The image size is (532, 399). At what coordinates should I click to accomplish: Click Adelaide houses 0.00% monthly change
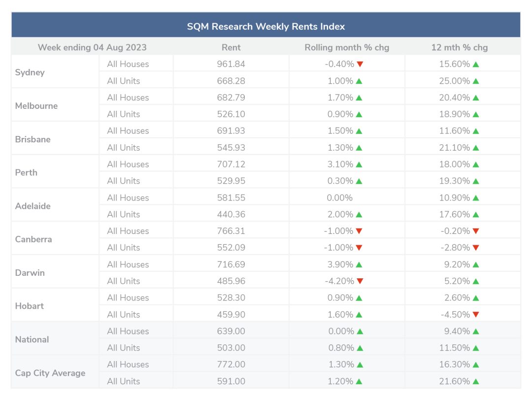pos(339,198)
